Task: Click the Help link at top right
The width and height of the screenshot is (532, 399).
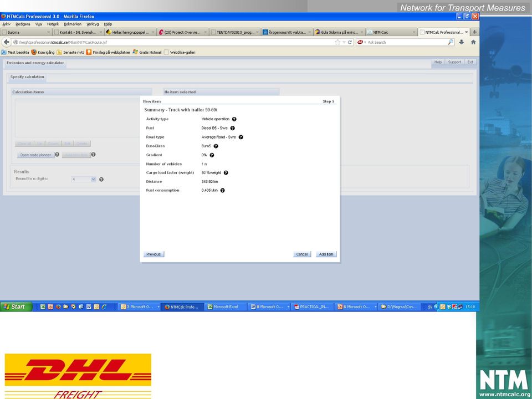Action: 438,62
